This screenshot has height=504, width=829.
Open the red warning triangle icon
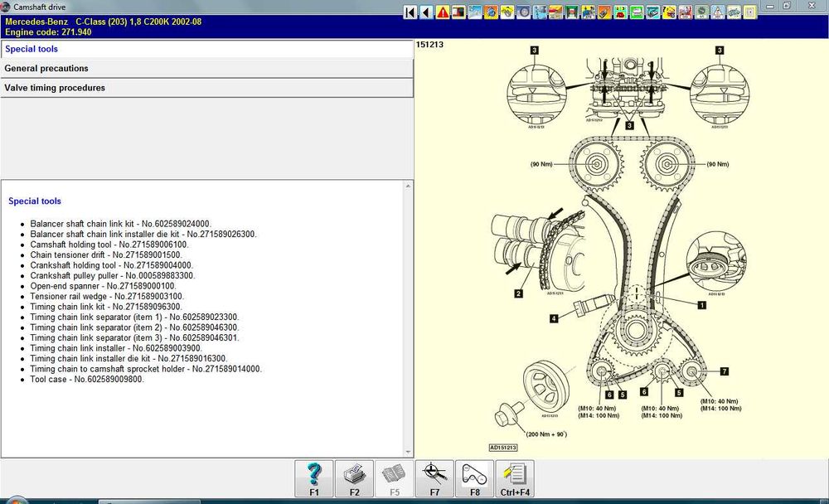[x=443, y=12]
